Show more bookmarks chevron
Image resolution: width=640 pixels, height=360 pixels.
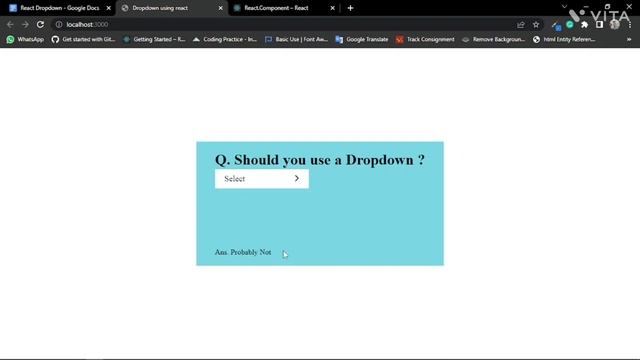(629, 39)
